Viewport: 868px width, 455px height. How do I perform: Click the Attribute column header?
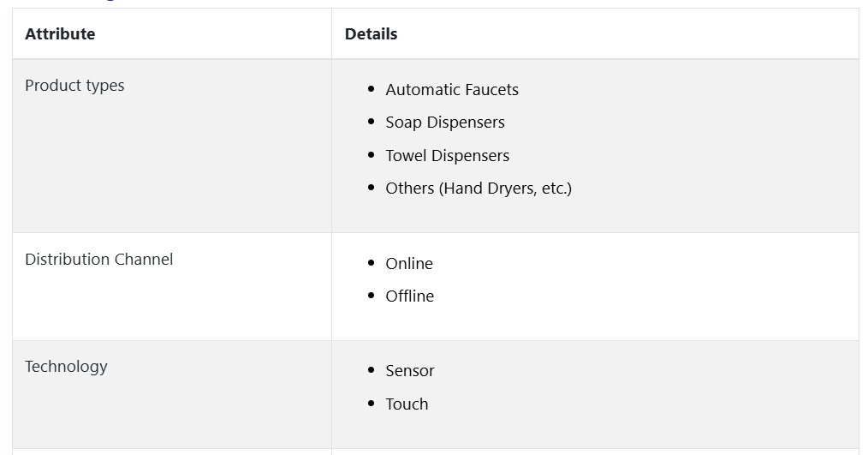click(x=60, y=33)
